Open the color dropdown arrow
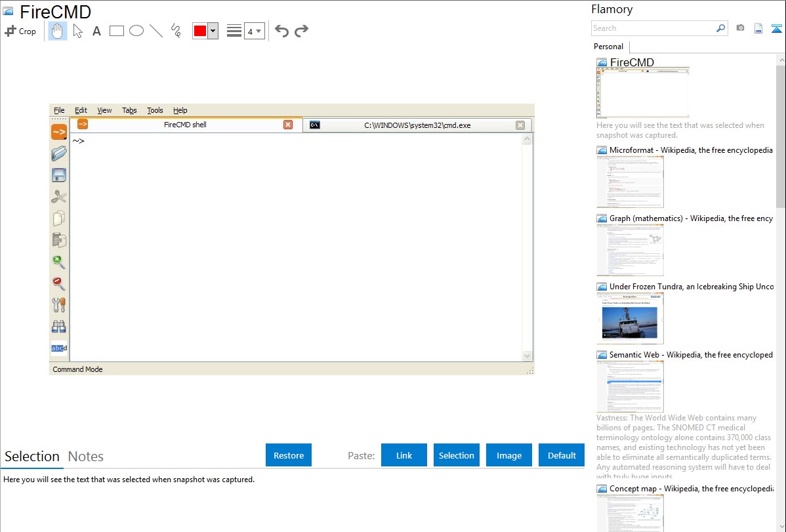Image resolution: width=786 pixels, height=532 pixels. (213, 31)
